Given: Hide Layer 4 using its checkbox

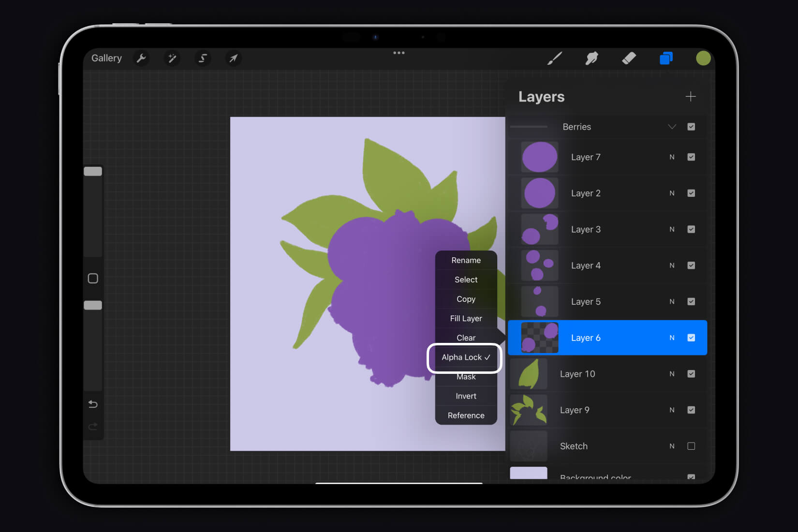Looking at the screenshot, I should [691, 266].
